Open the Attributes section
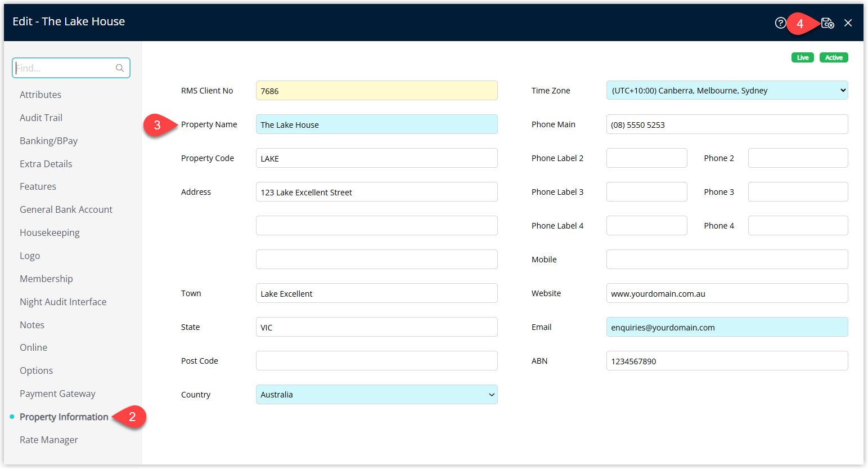Image resolution: width=868 pixels, height=469 pixels. (41, 95)
